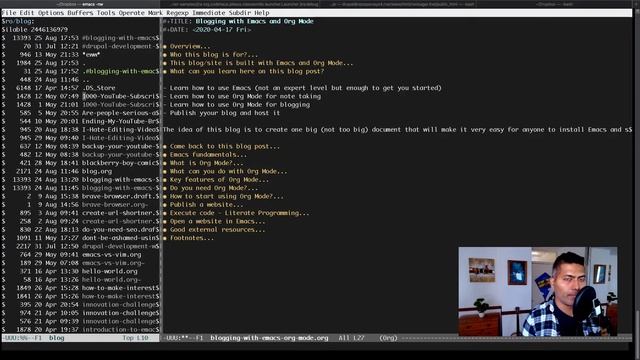Open brave-browser.draft file entry
Viewport: 640px width, 360px height.
click(120, 196)
